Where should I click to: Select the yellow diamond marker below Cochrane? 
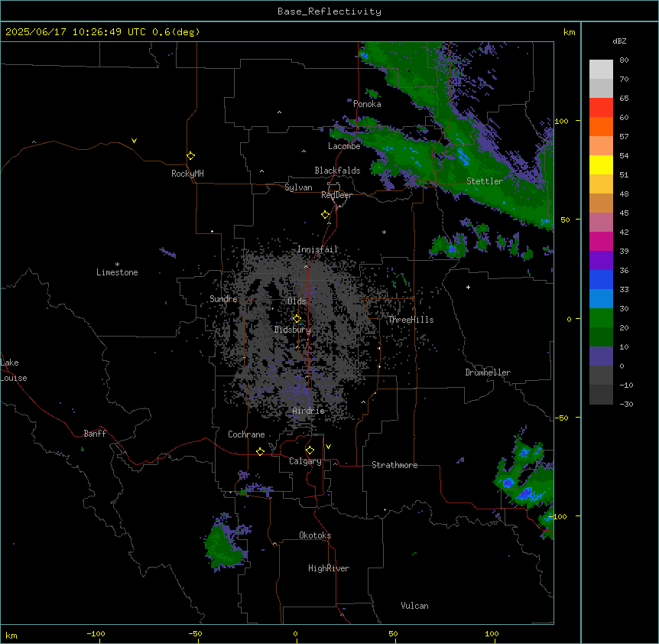(260, 451)
